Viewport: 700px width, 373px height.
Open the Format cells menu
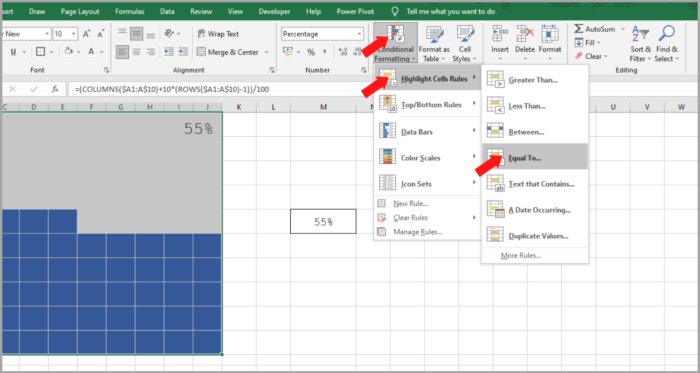[550, 43]
